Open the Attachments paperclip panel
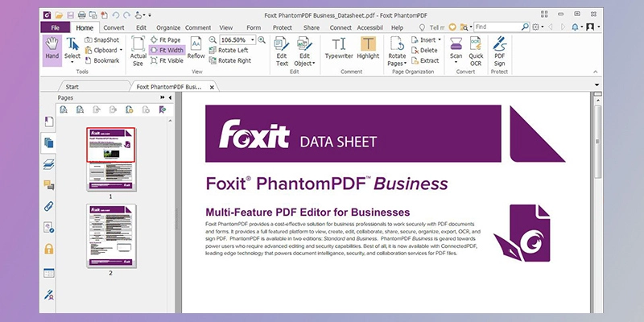Viewport: 644px width, 322px height. pyautogui.click(x=49, y=206)
